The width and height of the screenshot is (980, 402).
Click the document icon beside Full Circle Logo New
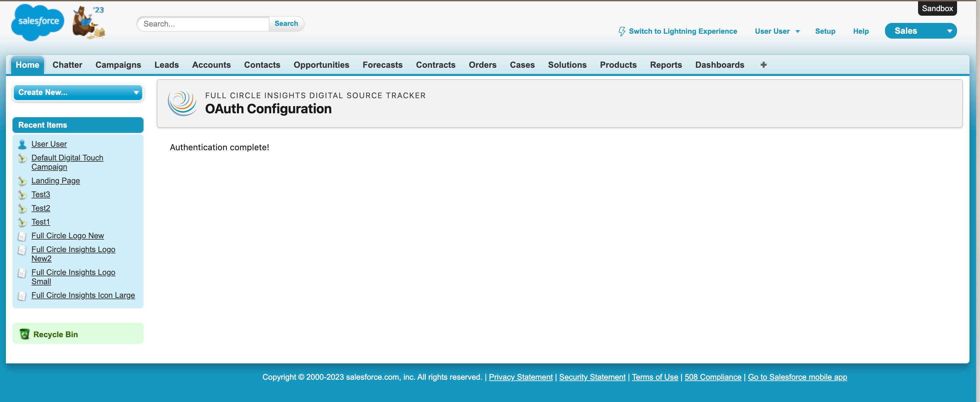tap(22, 236)
